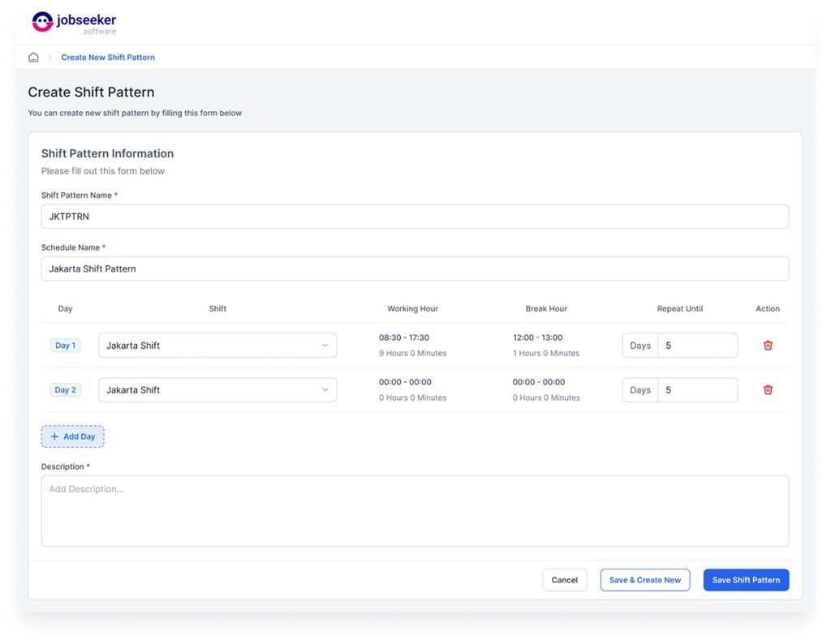The image size is (831, 644).
Task: Edit the Day 2 Repeat Until value
Action: [697, 390]
